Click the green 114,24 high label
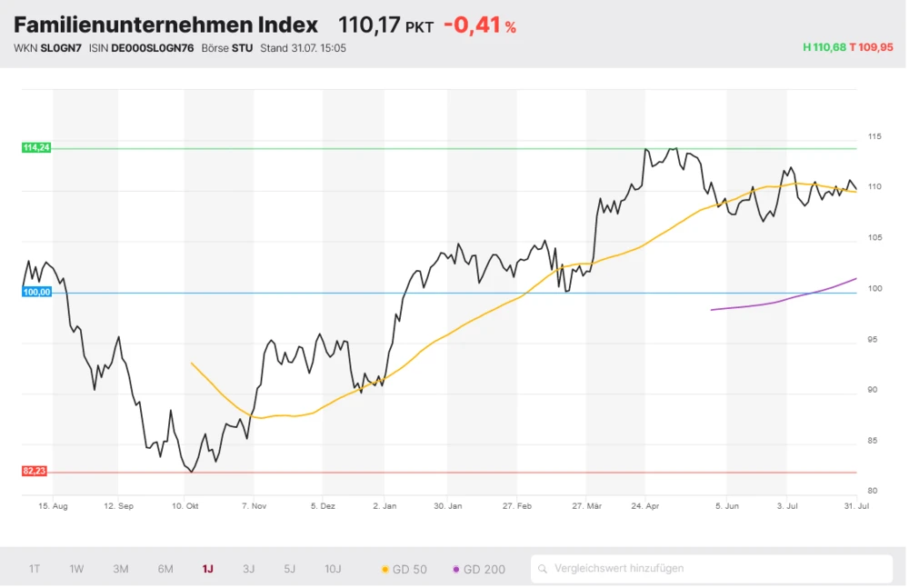The image size is (909, 588). pos(36,147)
